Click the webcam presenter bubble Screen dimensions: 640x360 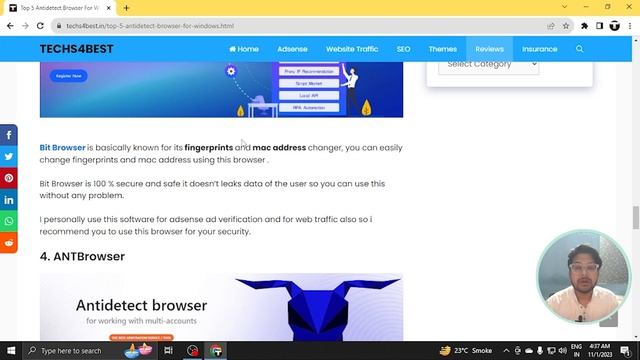[x=584, y=277]
